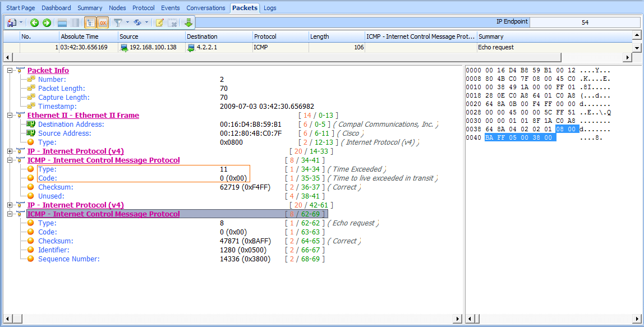Select ICMP Type 11 field
Viewport: 644px width, 327px height.
(206, 169)
